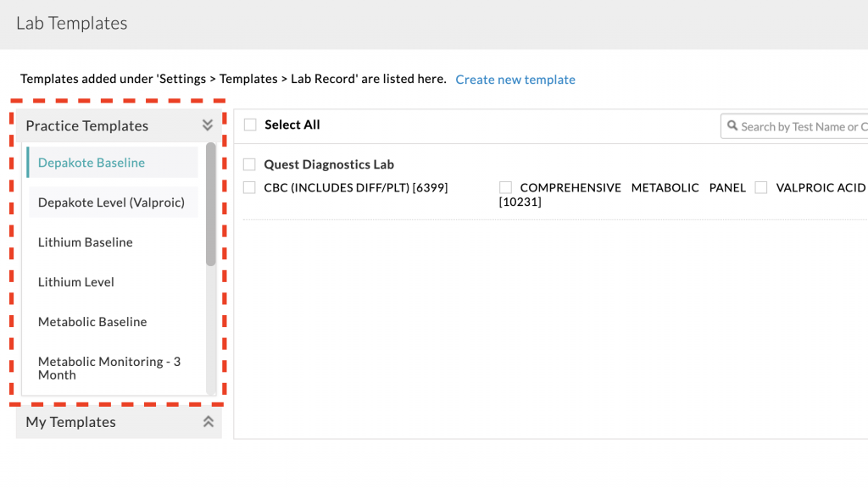Click the 'My Templates' heading text

[x=71, y=422]
